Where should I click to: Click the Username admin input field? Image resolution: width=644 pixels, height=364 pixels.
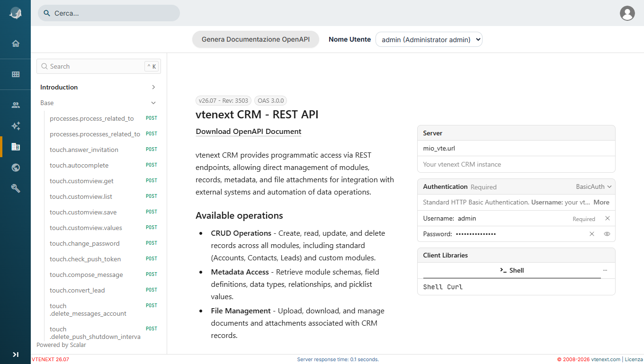pyautogui.click(x=514, y=218)
